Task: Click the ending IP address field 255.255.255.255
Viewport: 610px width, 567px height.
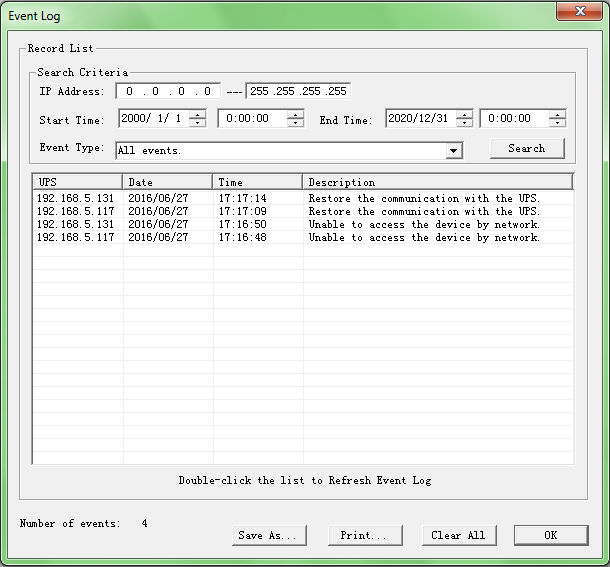Action: pos(298,92)
